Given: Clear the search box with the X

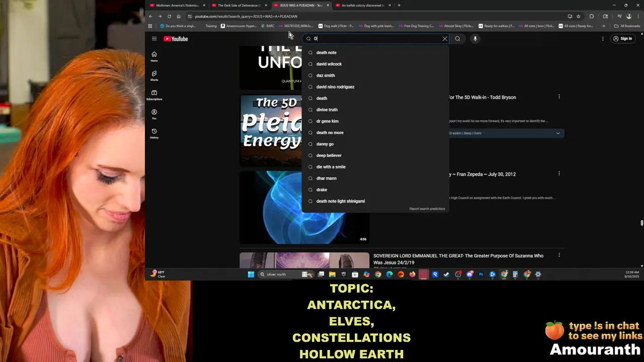Looking at the screenshot, I should pyautogui.click(x=445, y=39).
